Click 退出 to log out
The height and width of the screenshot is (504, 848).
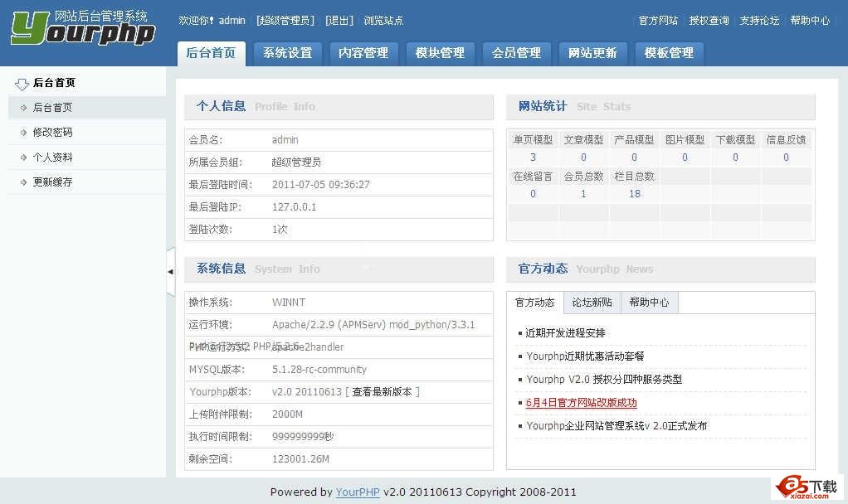coord(339,21)
